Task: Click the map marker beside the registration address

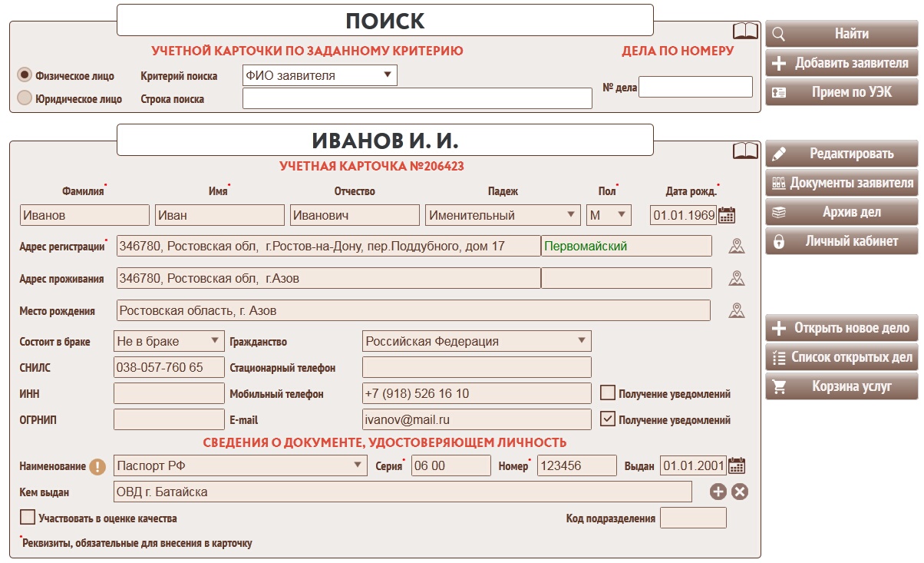Action: (737, 246)
